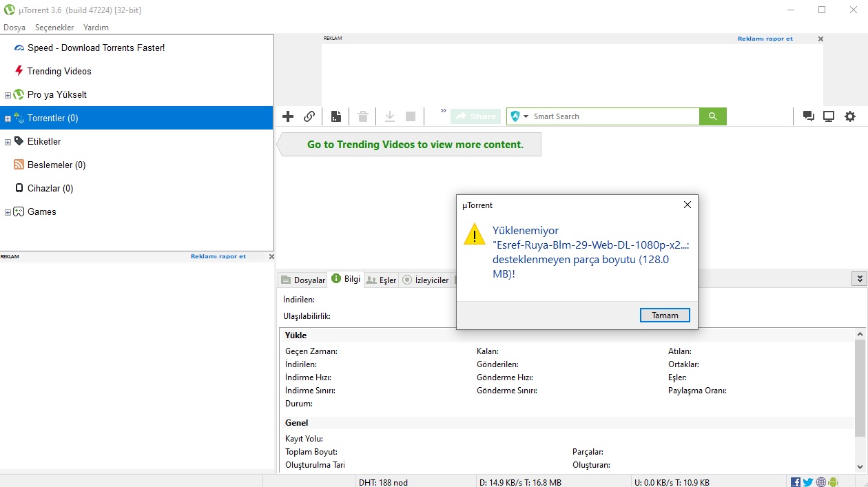Click the globe icon in status bar
Screen dimensions: 868x487
click(x=820, y=482)
